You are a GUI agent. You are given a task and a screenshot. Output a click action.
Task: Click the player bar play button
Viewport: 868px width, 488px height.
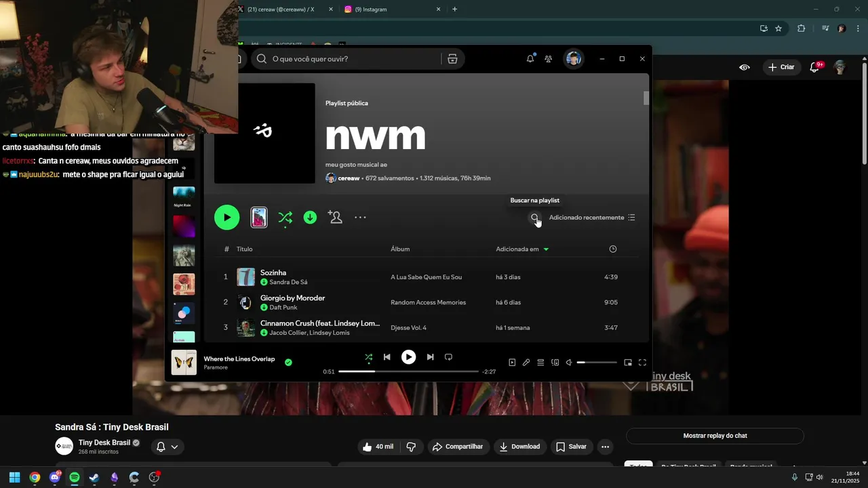(x=408, y=357)
